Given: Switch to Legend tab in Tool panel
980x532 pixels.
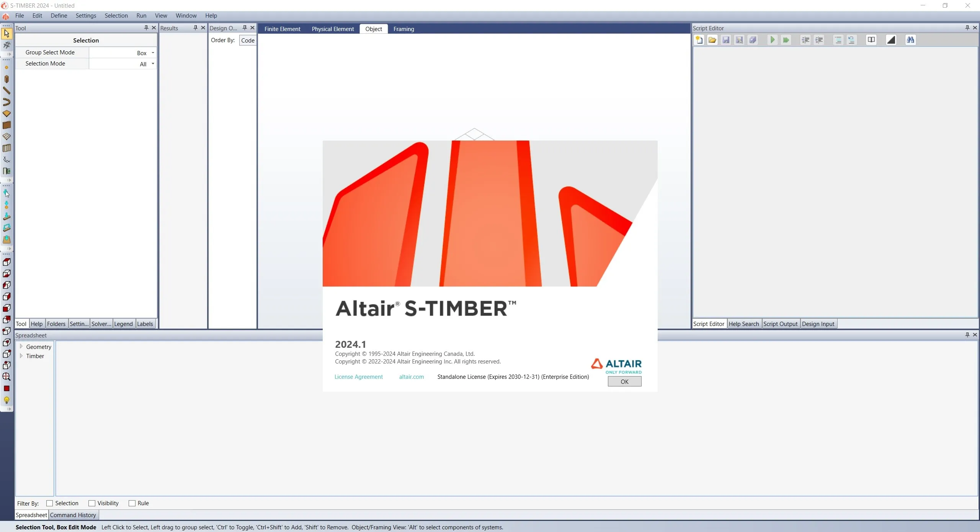Looking at the screenshot, I should click(x=123, y=324).
